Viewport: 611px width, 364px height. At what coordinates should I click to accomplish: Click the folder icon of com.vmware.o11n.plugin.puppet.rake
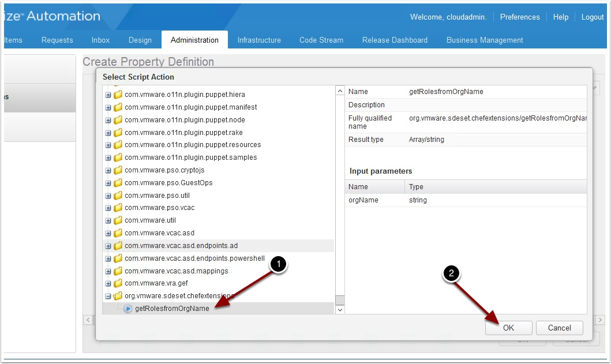118,133
